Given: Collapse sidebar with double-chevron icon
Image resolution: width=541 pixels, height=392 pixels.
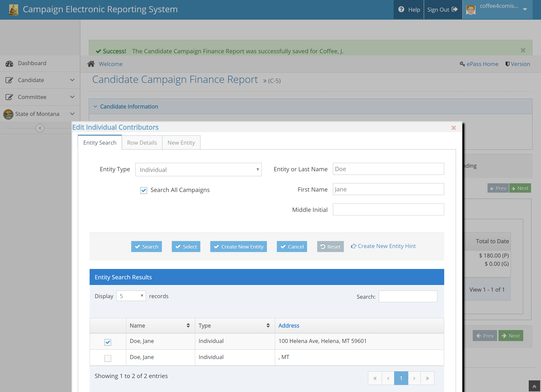Looking at the screenshot, I should pos(40,128).
